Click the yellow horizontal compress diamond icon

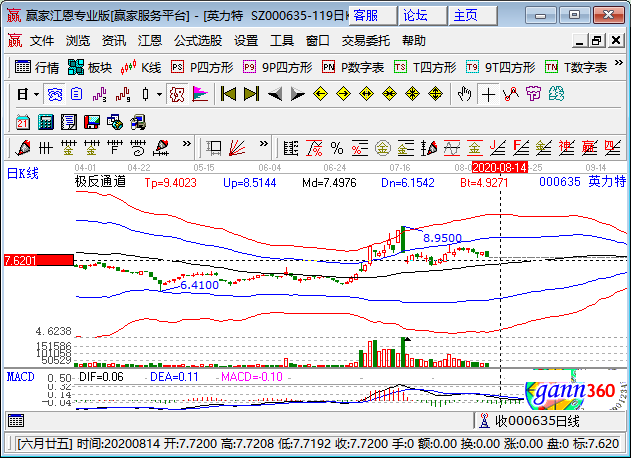coord(390,95)
